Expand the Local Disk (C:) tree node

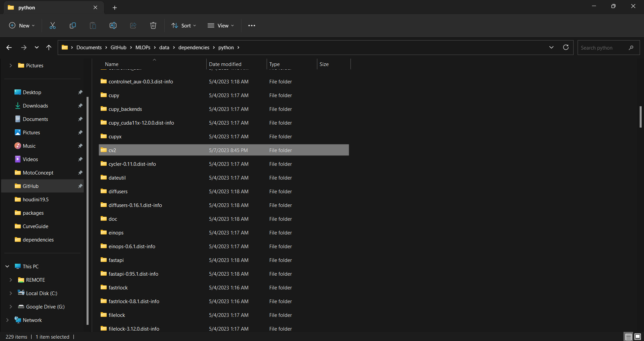(x=11, y=293)
